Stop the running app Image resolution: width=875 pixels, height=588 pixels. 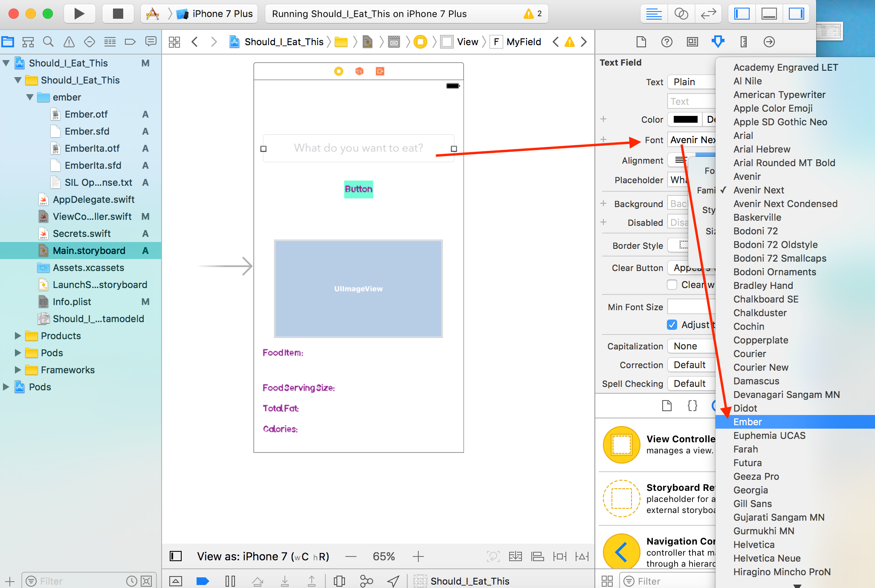point(118,13)
